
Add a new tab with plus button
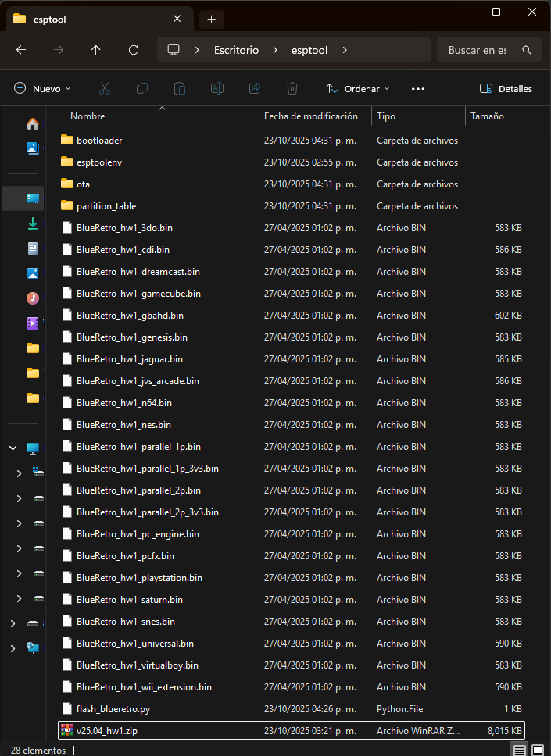click(211, 19)
